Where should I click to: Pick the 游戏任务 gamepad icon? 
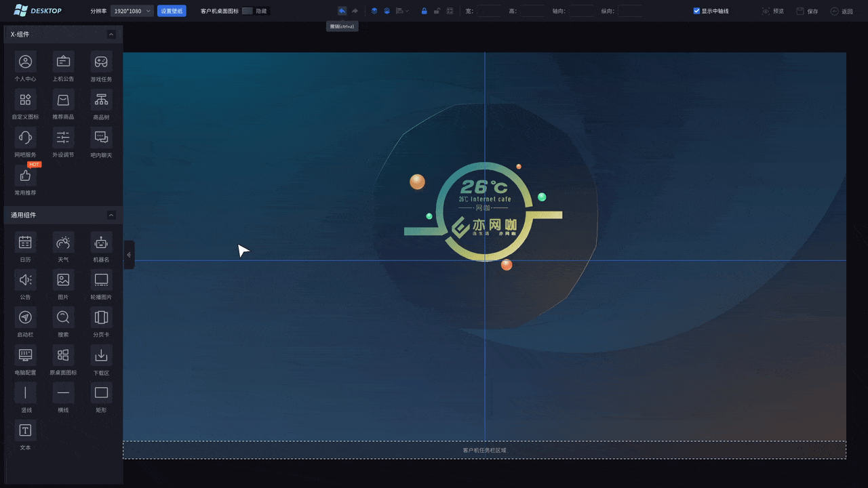(x=101, y=62)
